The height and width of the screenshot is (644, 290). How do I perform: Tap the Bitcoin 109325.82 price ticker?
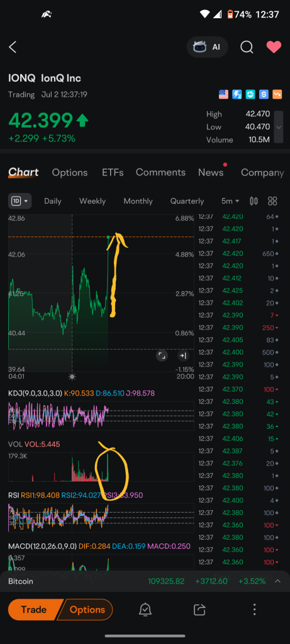(166, 581)
